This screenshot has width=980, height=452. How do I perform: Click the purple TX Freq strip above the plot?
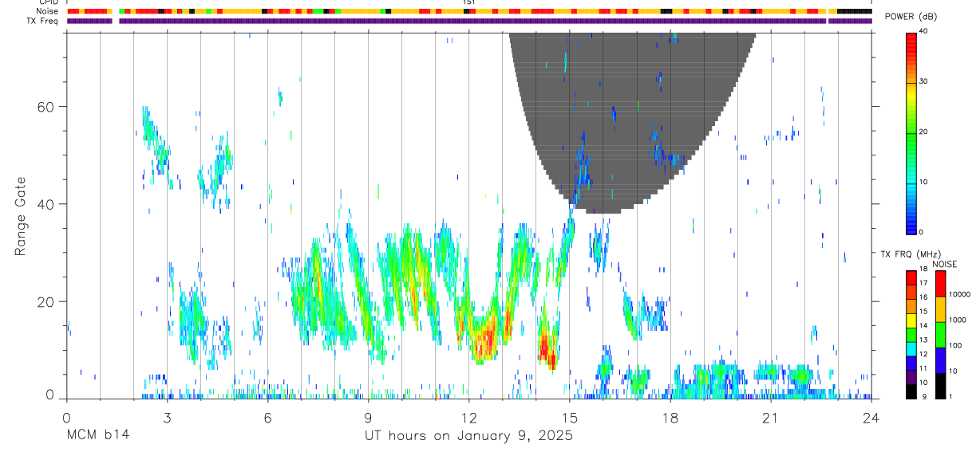468,21
